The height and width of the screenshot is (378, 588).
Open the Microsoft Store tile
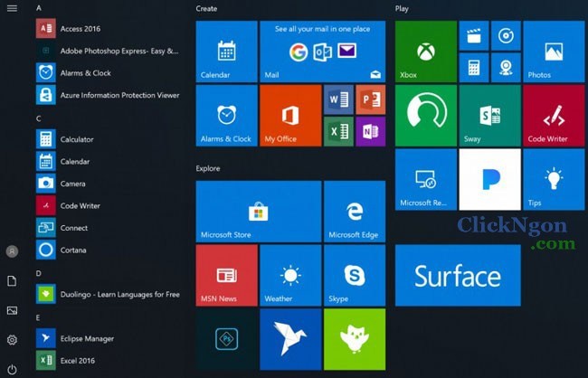coord(259,212)
